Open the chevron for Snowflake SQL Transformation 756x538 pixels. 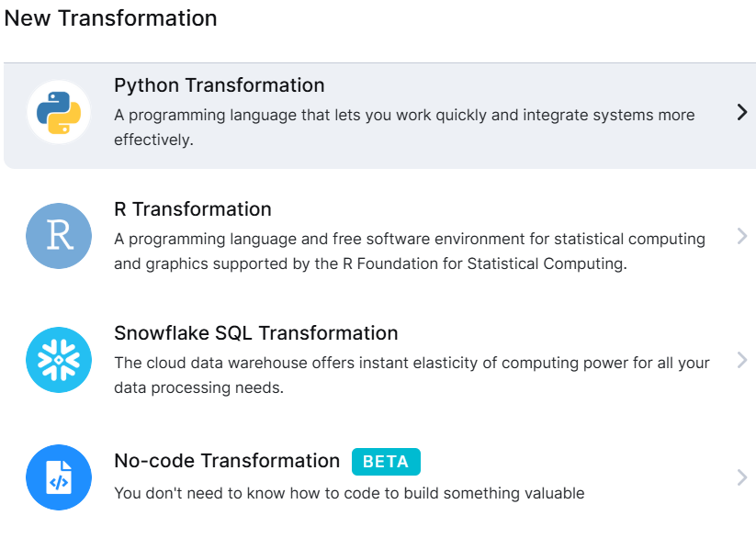(742, 360)
